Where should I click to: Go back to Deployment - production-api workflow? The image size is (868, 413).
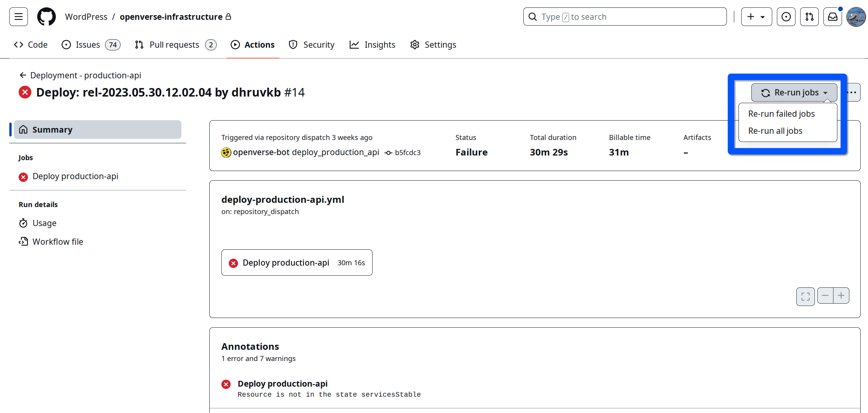[86, 75]
